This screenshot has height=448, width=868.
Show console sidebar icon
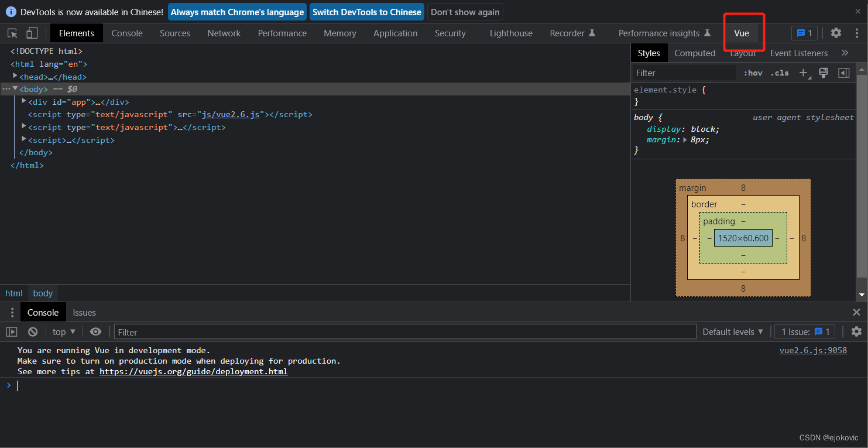[x=12, y=331]
